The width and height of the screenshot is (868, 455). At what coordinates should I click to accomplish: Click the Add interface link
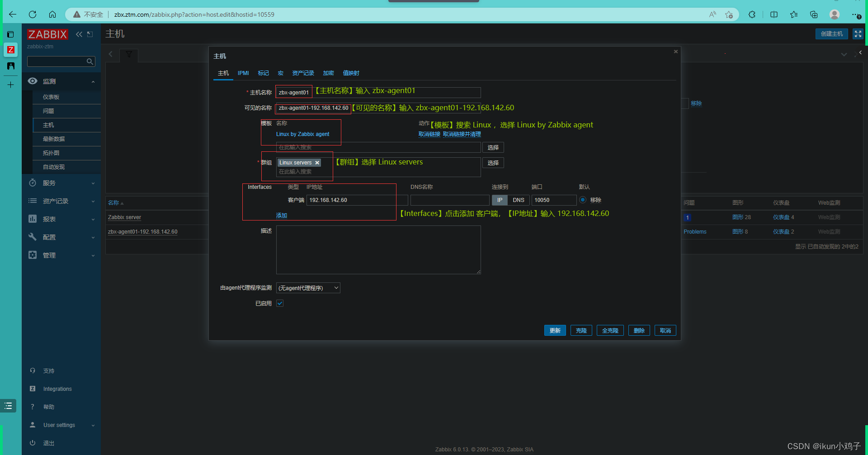tap(282, 216)
